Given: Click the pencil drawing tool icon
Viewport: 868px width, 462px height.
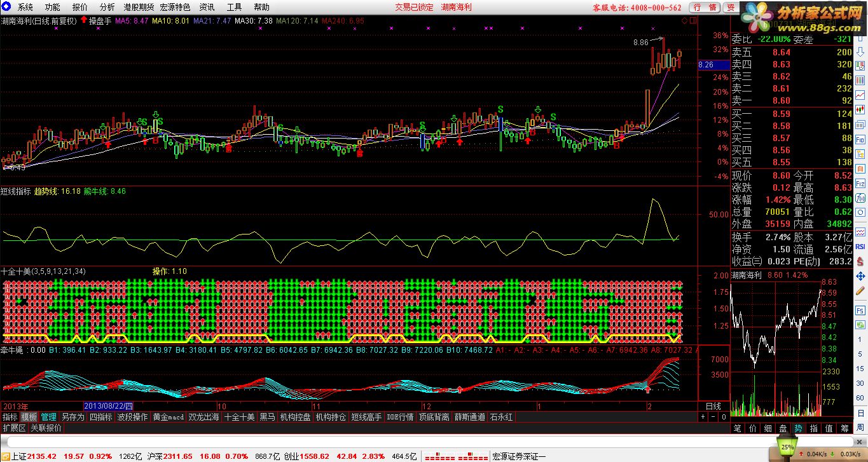Looking at the screenshot, I should (860, 290).
